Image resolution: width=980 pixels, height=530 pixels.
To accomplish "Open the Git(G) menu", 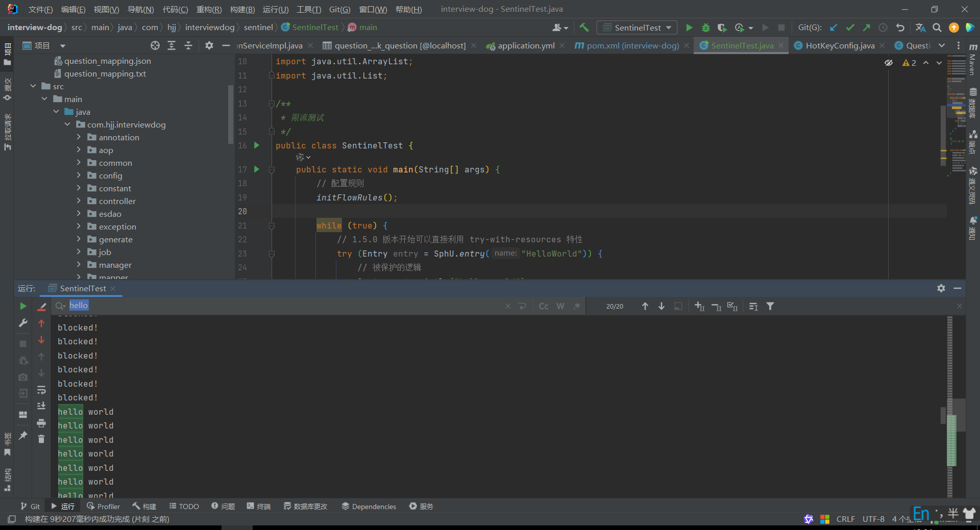I will pos(339,9).
